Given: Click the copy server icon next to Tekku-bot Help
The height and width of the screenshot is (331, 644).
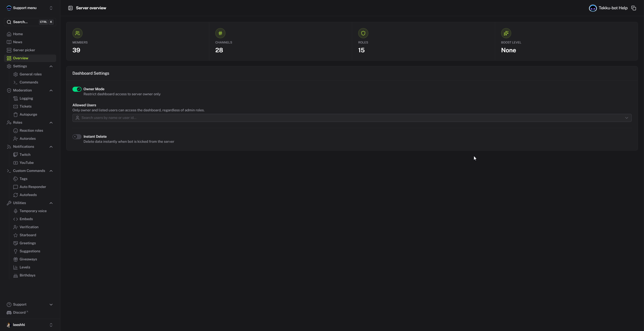Looking at the screenshot, I should point(633,8).
